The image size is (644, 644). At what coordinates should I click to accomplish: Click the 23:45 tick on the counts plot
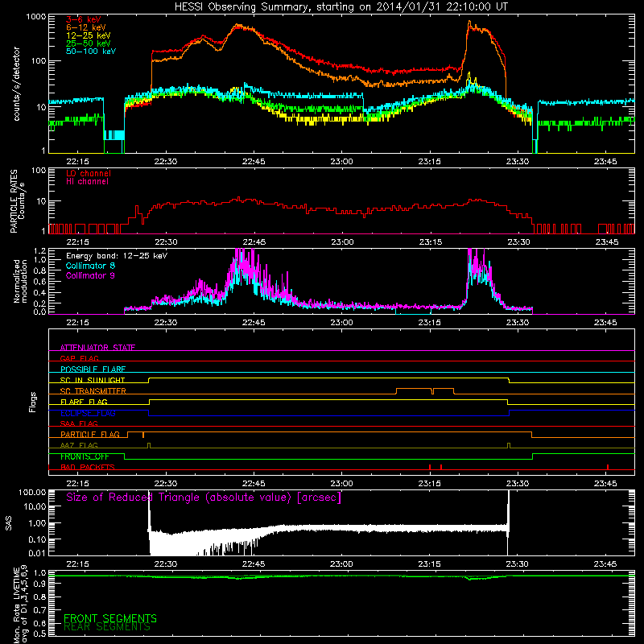click(x=605, y=162)
